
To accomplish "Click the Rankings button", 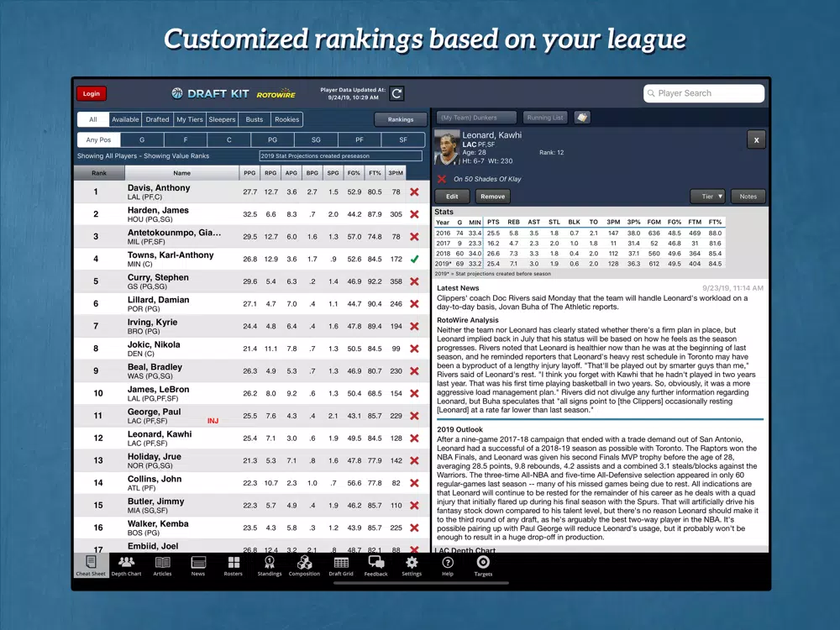I will (x=401, y=119).
